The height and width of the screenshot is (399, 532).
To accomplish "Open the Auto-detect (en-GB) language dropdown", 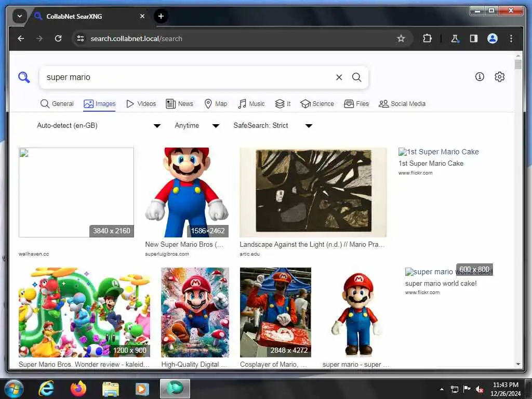I will click(98, 126).
